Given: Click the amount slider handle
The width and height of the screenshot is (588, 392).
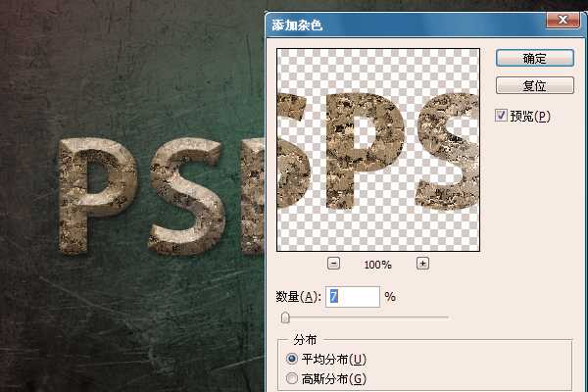Looking at the screenshot, I should click(285, 318).
